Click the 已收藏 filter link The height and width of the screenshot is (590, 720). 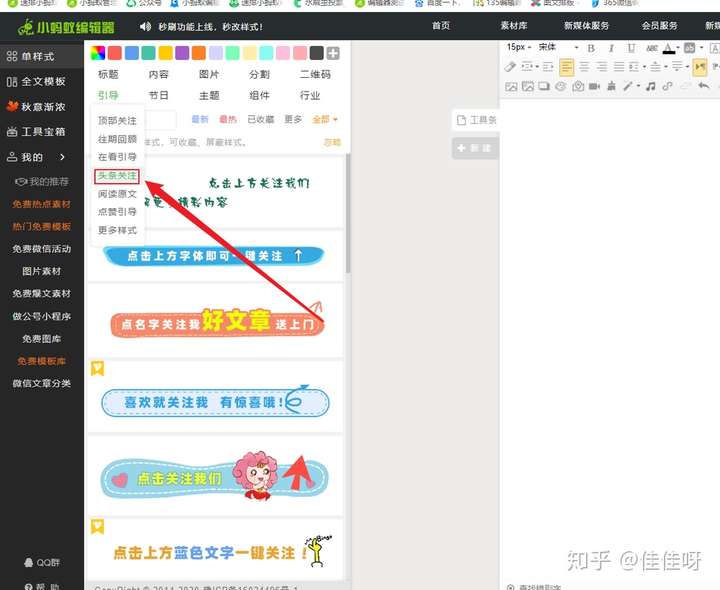tap(260, 119)
